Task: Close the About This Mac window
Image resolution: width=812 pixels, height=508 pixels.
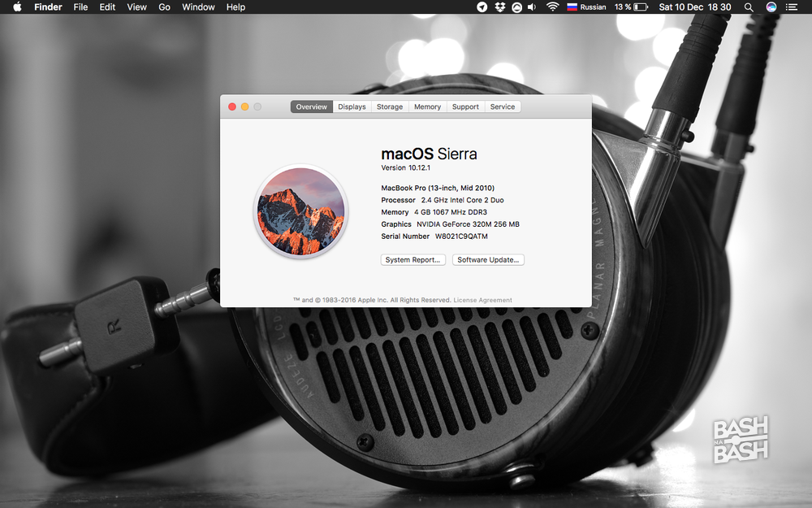Action: coord(232,106)
